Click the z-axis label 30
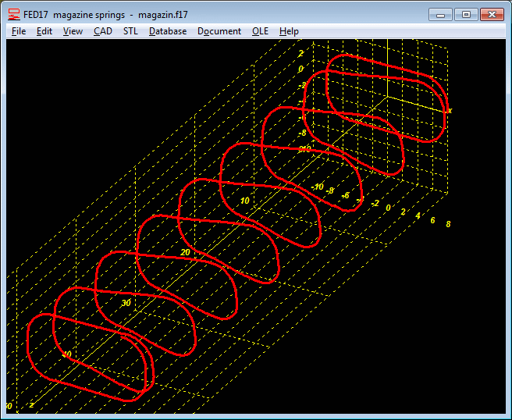Viewport: 512px width, 420px height. [126, 303]
